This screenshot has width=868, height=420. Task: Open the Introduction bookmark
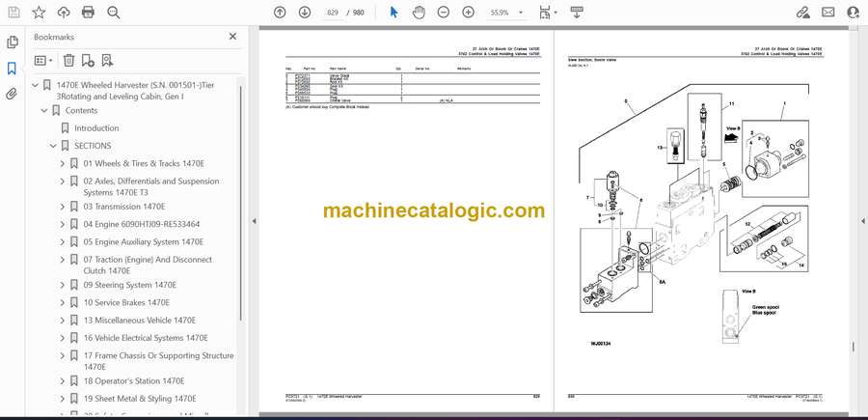pyautogui.click(x=96, y=128)
